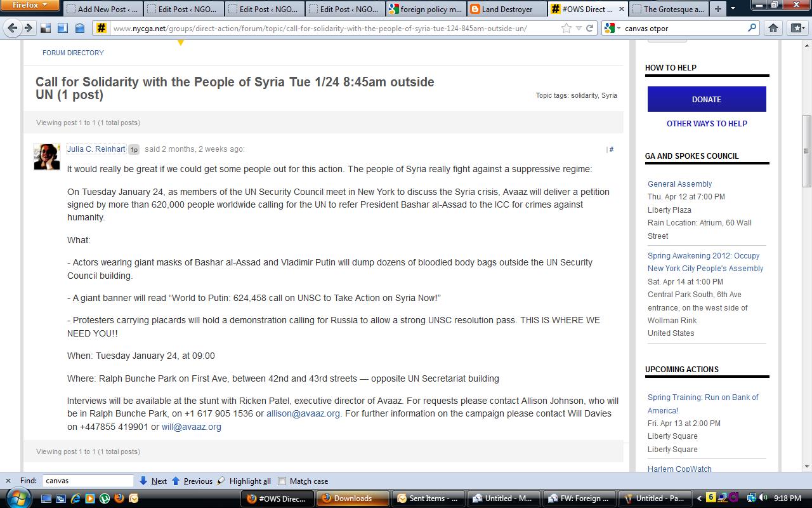This screenshot has width=812, height=508.
Task: Click the search magnifier icon
Action: pos(752,28)
